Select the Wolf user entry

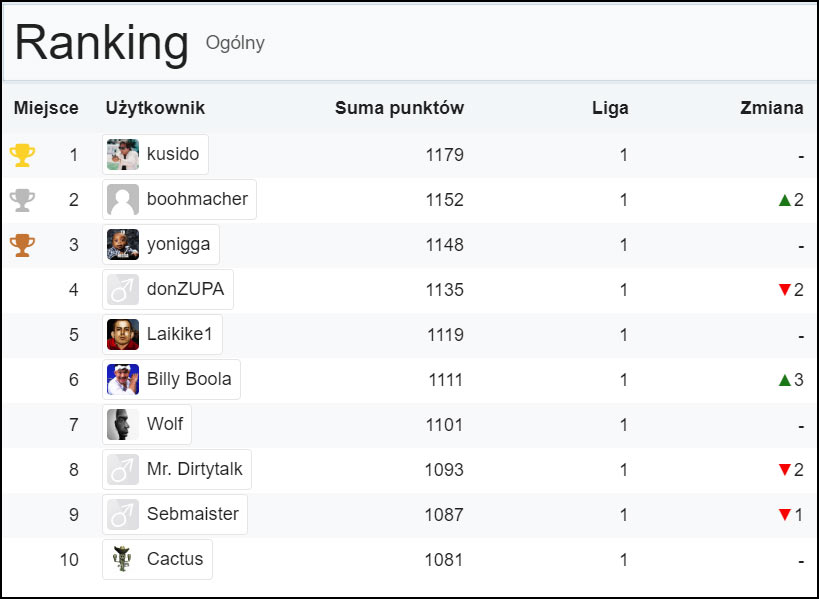[147, 424]
